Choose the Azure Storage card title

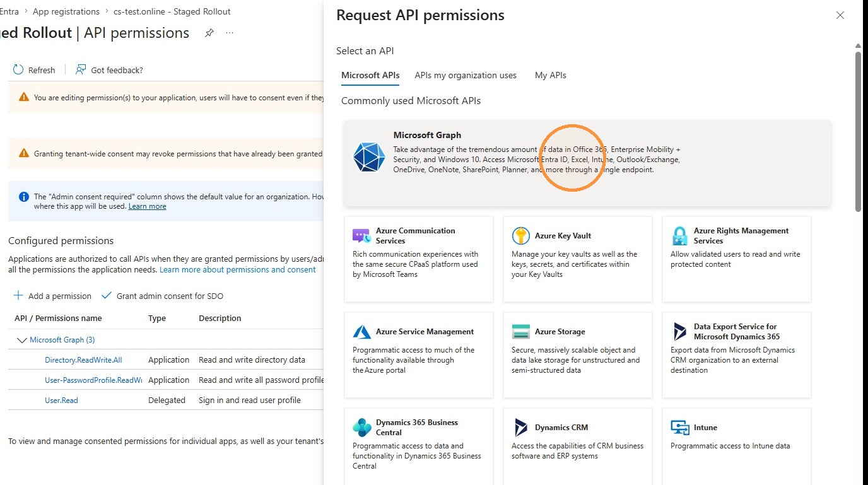tap(560, 332)
